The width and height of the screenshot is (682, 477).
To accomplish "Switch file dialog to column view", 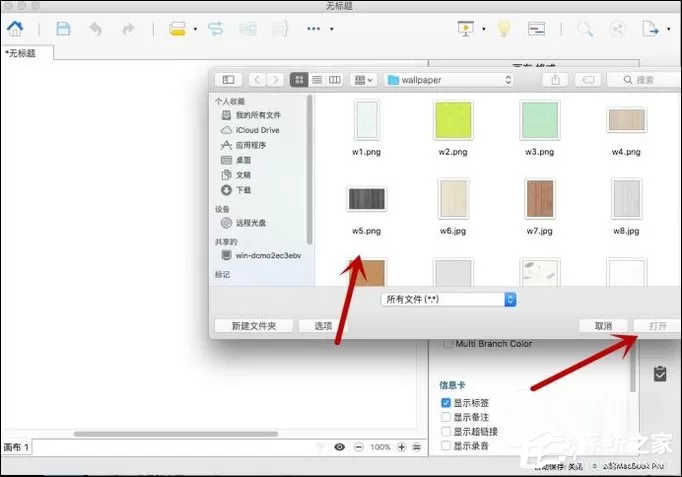I will pos(334,80).
